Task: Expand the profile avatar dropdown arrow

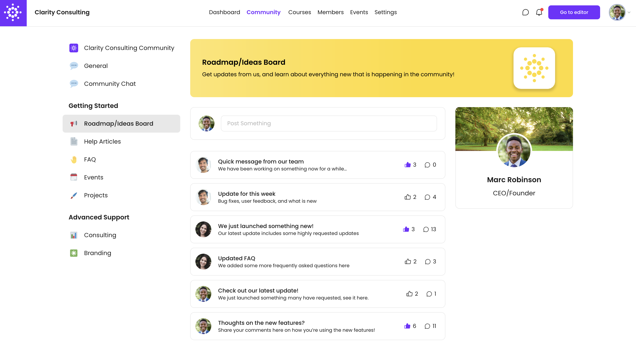Action: (x=629, y=12)
